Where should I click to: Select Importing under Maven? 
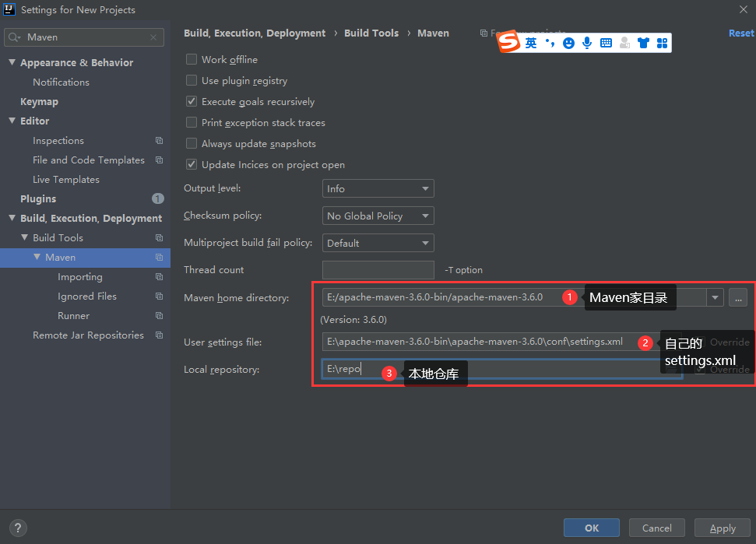click(x=80, y=277)
